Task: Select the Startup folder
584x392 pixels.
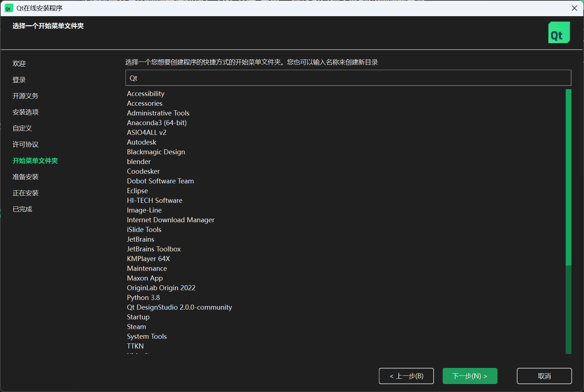Action: tap(138, 317)
